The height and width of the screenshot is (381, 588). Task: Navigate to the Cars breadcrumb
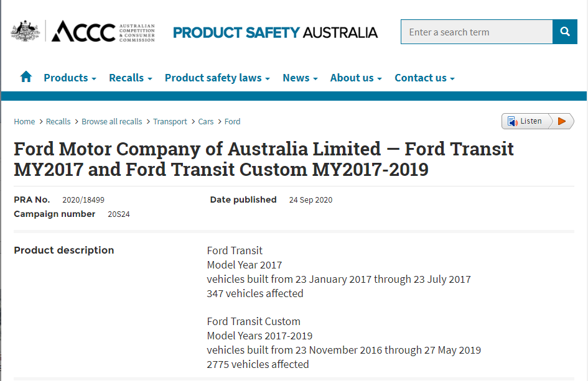click(205, 122)
